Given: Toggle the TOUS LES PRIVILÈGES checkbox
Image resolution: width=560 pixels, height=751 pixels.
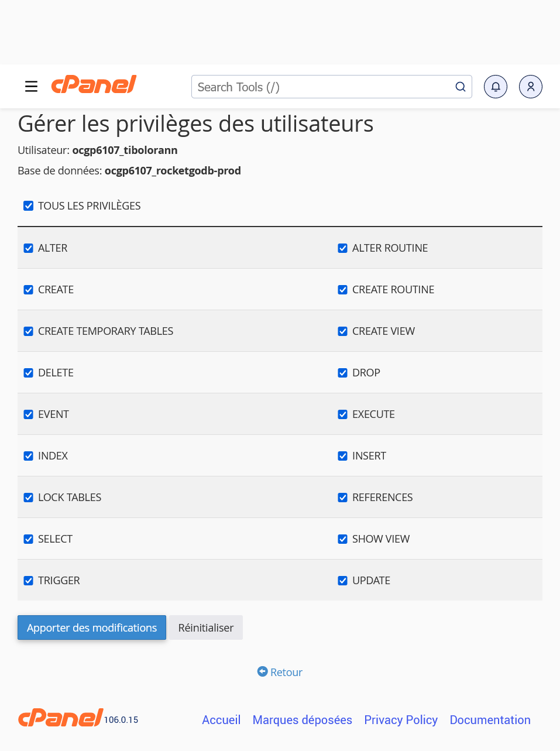Looking at the screenshot, I should (28, 205).
